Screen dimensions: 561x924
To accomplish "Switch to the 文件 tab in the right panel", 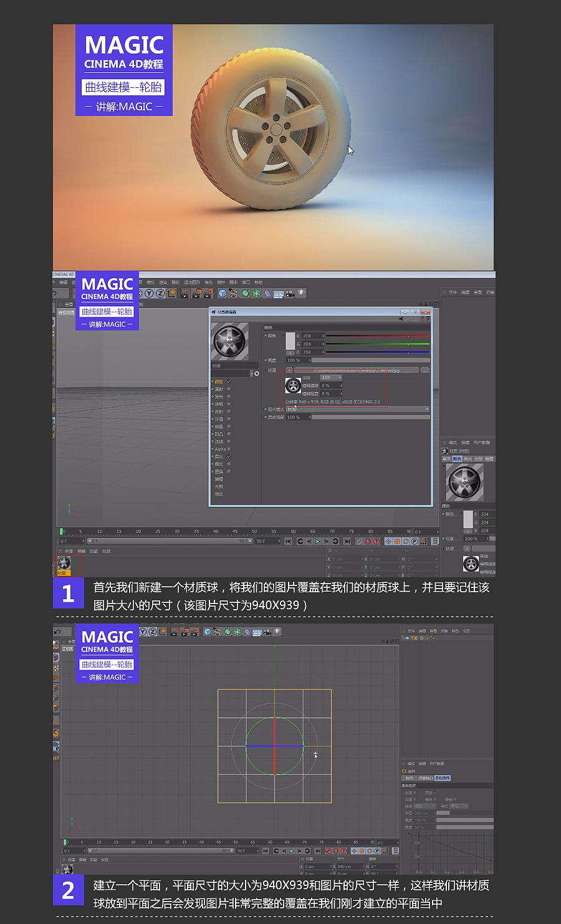I will tap(453, 292).
